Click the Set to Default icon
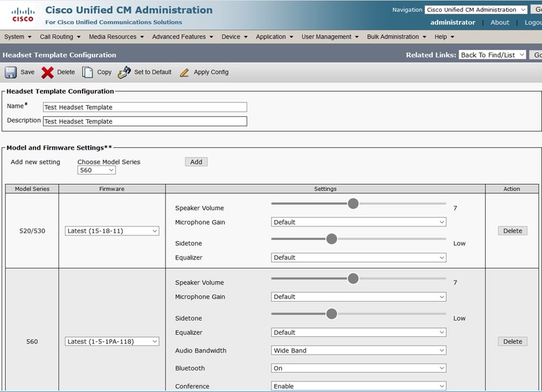This screenshot has width=542, height=392. click(x=124, y=72)
